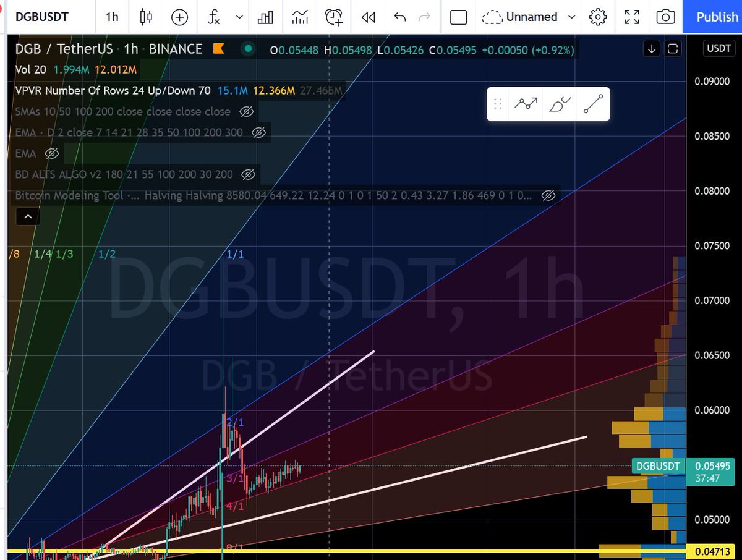Select the Gann fan 1/1 label
Image resolution: width=742 pixels, height=560 pixels.
235,254
